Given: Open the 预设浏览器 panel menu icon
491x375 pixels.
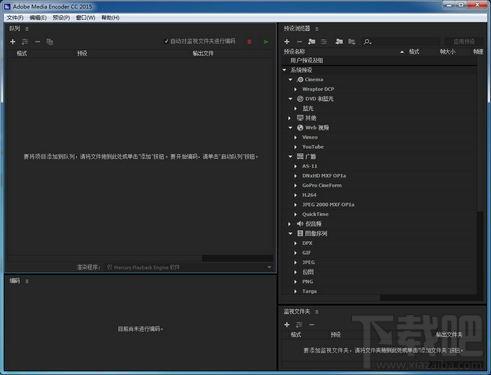Looking at the screenshot, I should tap(317, 29).
